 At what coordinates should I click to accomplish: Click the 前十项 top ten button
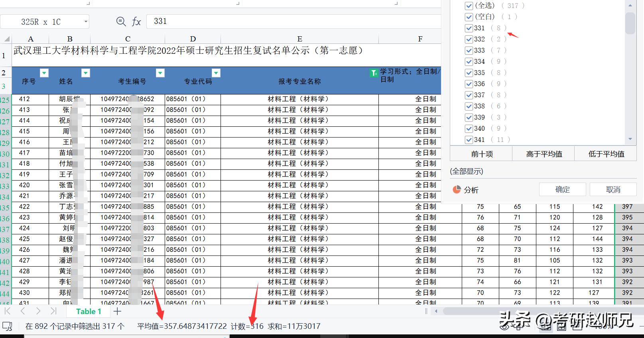click(x=482, y=154)
